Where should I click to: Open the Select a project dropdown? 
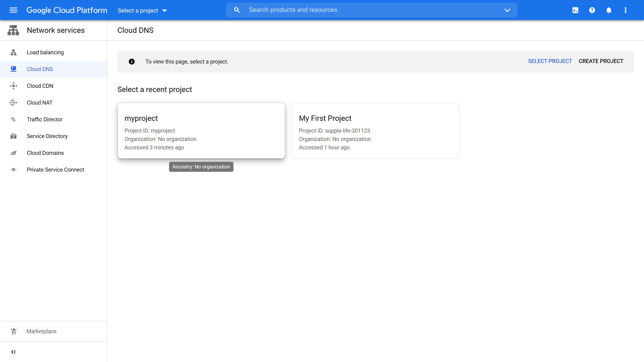(142, 11)
